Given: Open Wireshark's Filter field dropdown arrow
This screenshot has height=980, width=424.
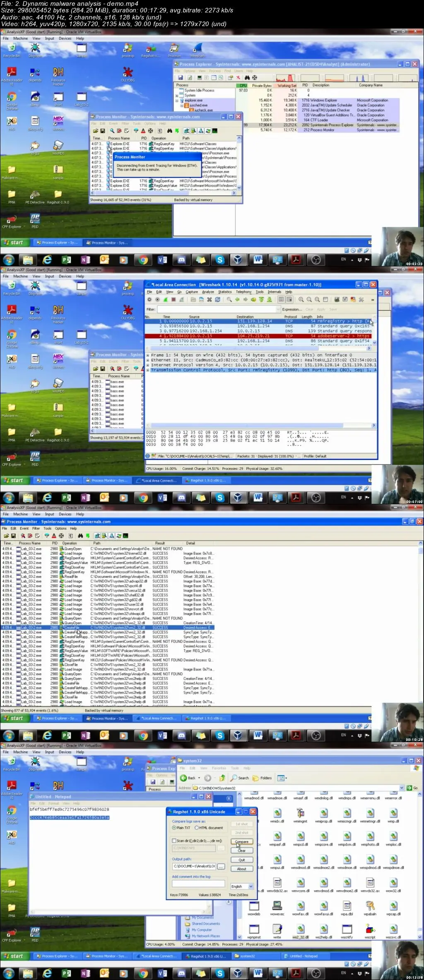Looking at the screenshot, I should (278, 309).
